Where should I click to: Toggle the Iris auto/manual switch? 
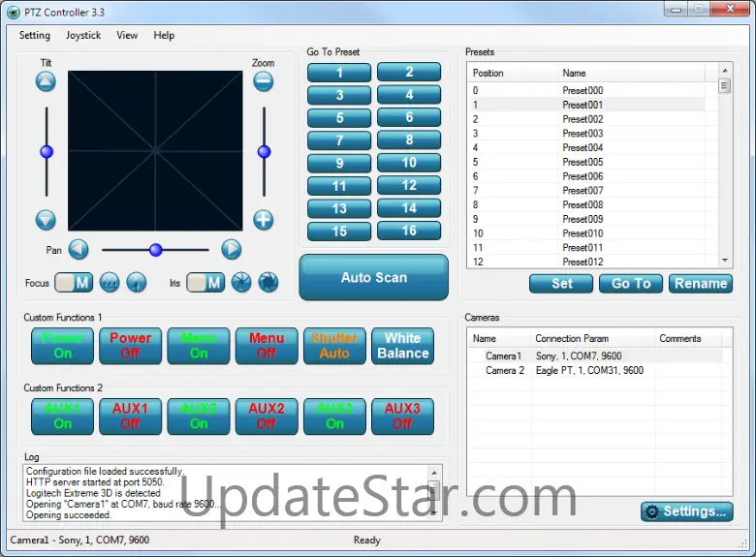click(x=205, y=282)
